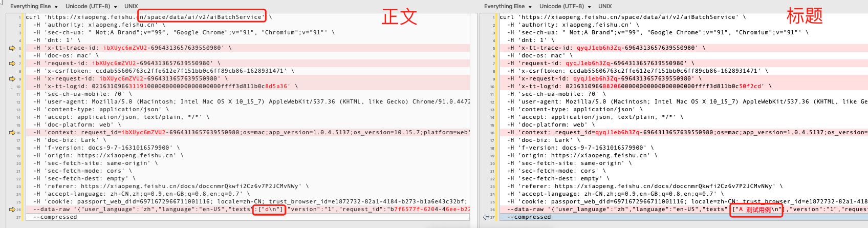Open right pane 'Unicode (UTF-8)' encoding dropdown

(x=565, y=6)
